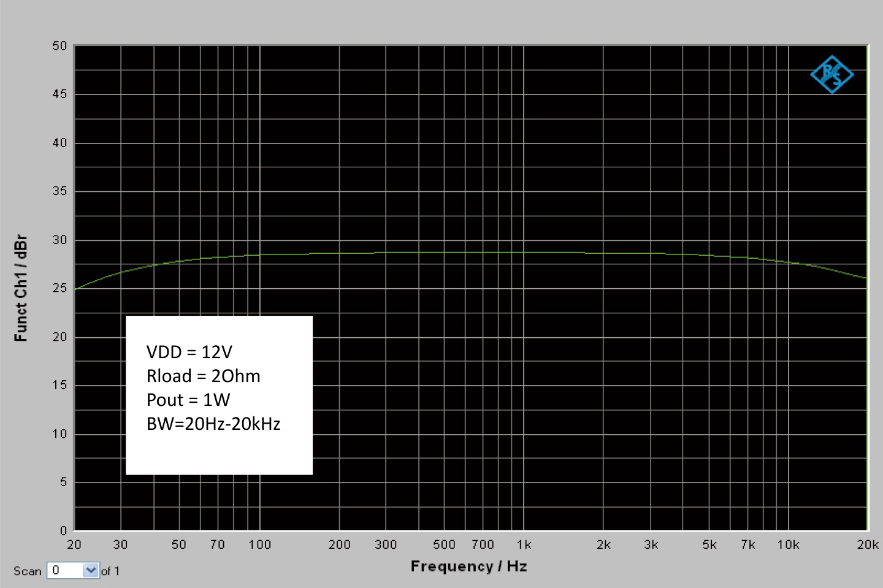Viewport: 883px width, 588px height.
Task: Click the 50 label atop the dBr axis
Action: 59,46
